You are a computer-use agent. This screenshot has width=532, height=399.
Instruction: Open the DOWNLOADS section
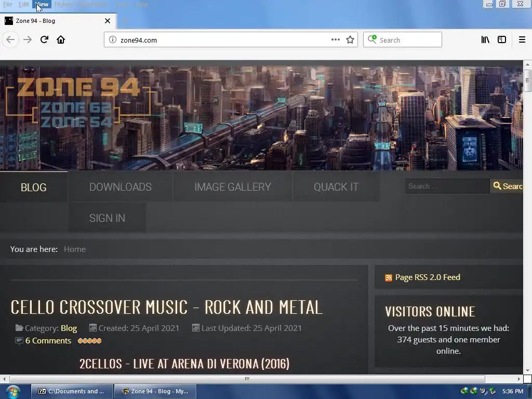click(121, 187)
